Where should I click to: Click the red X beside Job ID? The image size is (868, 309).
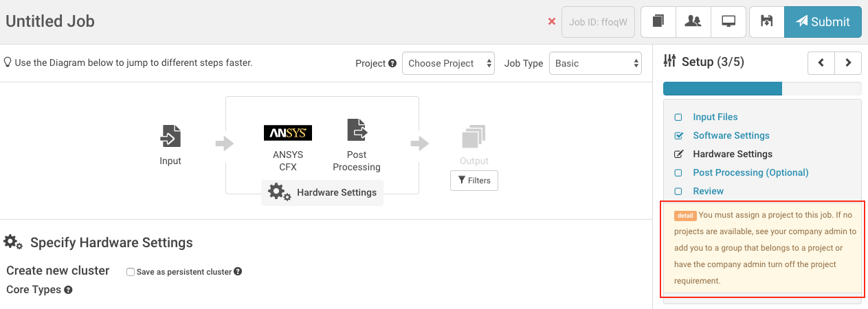click(x=551, y=21)
